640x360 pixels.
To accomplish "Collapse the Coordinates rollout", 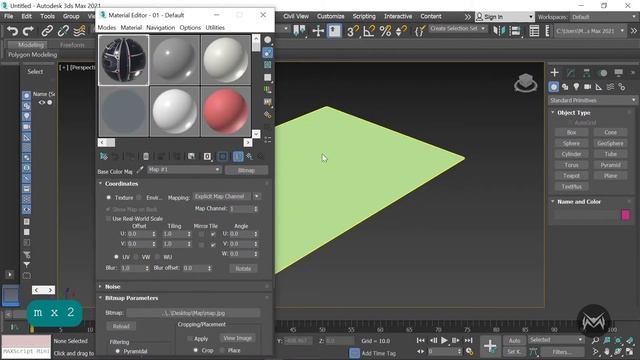I will click(121, 184).
